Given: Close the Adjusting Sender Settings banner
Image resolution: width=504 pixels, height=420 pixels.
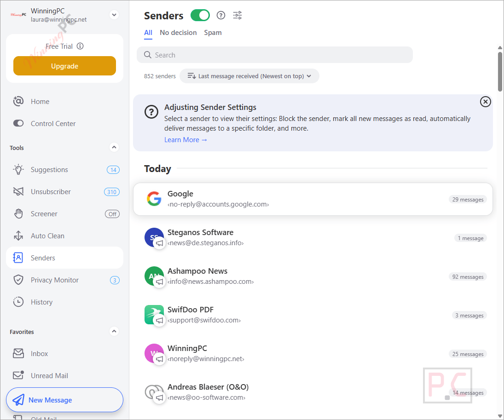Looking at the screenshot, I should tap(485, 102).
